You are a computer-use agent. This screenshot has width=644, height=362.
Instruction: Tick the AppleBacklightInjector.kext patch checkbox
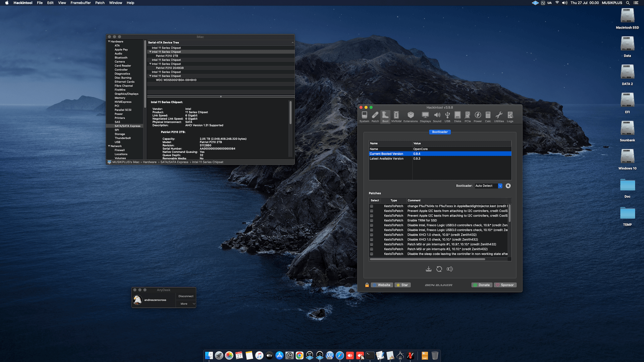[371, 206]
